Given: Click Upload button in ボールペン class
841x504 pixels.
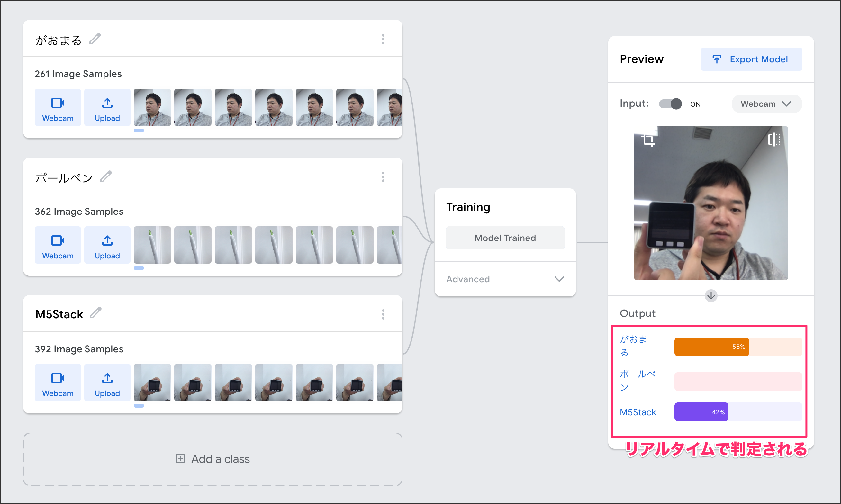Looking at the screenshot, I should [x=107, y=245].
